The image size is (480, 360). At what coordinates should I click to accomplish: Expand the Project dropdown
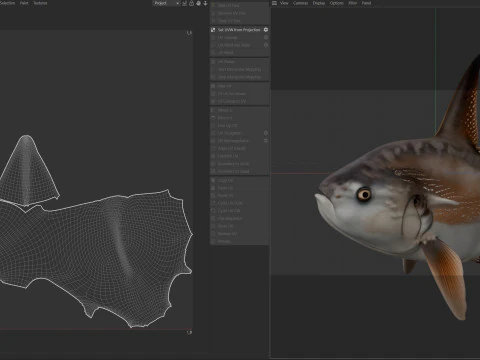166,3
